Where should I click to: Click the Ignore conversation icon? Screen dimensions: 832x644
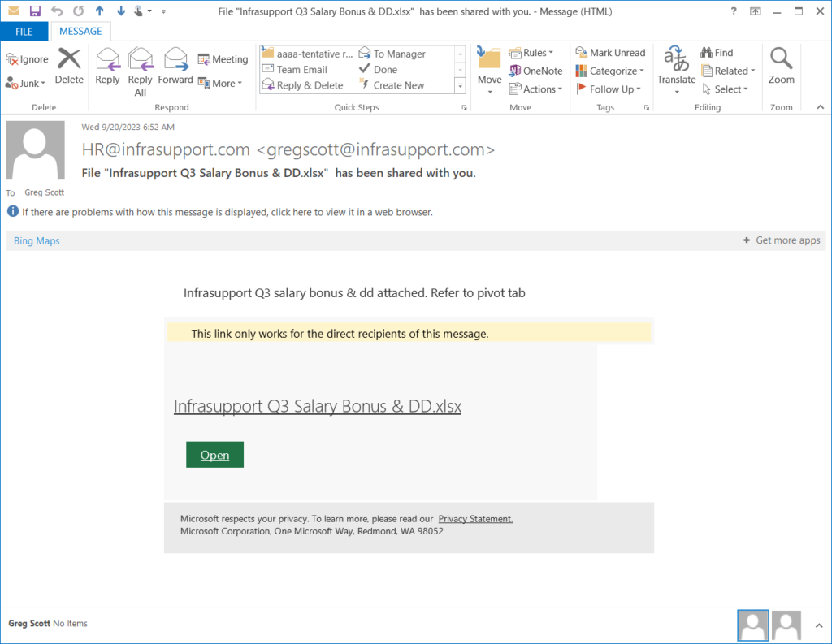point(27,59)
